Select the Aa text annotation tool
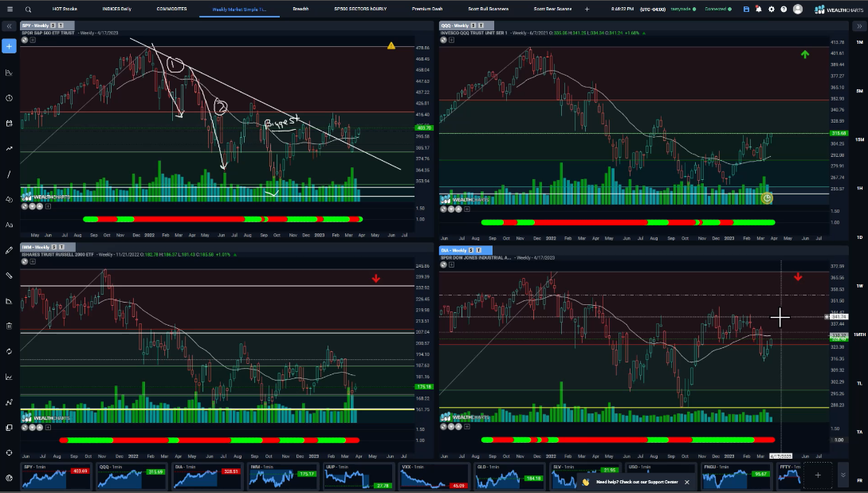This screenshot has height=493, width=868. point(9,225)
